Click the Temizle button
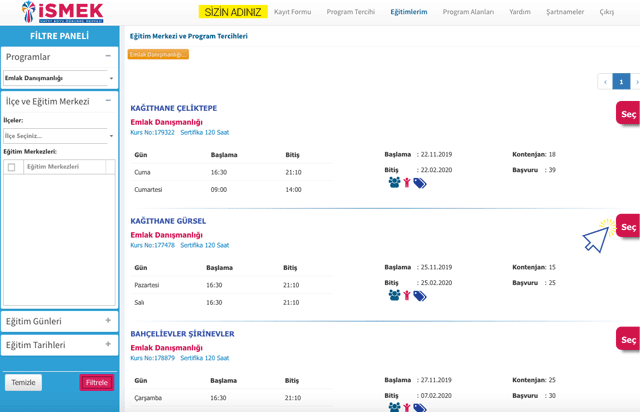The image size is (640, 412). coord(23,383)
